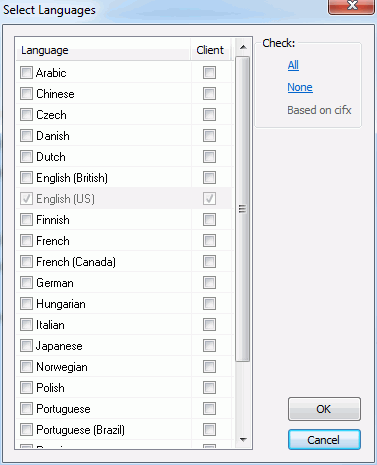The image size is (377, 465).
Task: Check the English (British) language box
Action: click(x=26, y=177)
